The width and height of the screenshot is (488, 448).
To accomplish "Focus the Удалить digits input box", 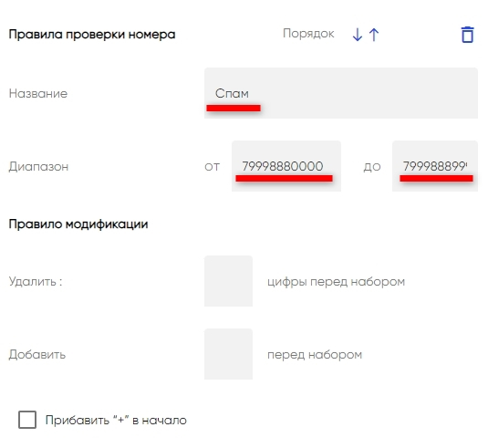I will pyautogui.click(x=228, y=281).
